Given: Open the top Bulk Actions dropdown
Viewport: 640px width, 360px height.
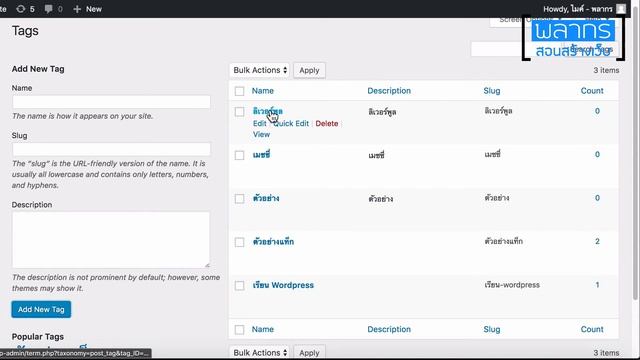Looking at the screenshot, I should tap(260, 70).
